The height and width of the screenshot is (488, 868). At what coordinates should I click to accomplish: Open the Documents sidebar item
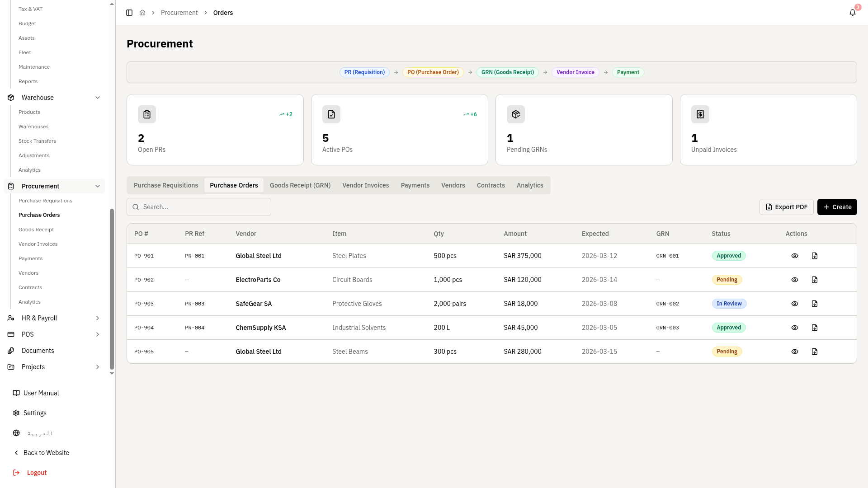tap(38, 351)
